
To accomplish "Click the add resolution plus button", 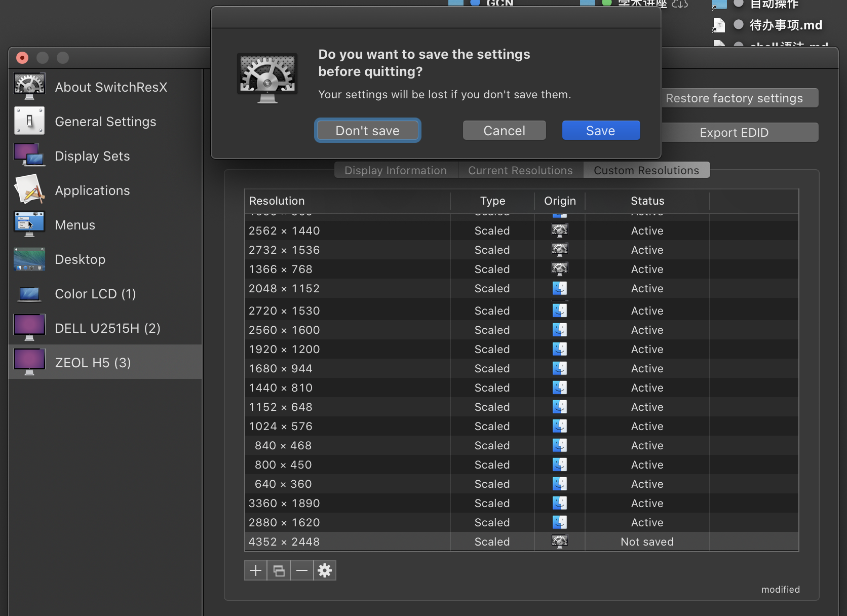I will (x=256, y=571).
